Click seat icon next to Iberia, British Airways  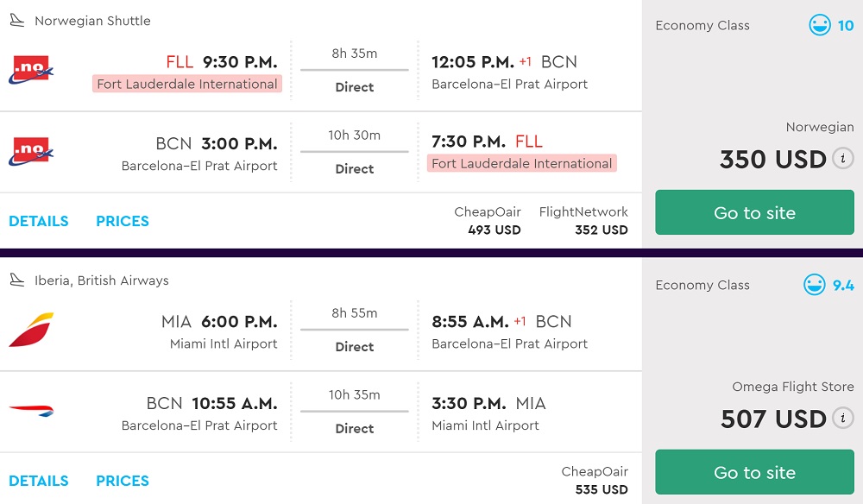(17, 280)
